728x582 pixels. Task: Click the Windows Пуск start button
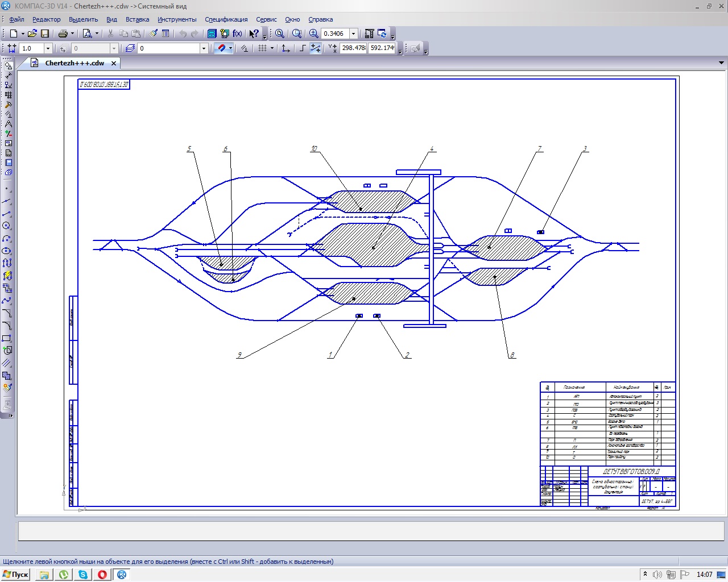click(x=15, y=575)
